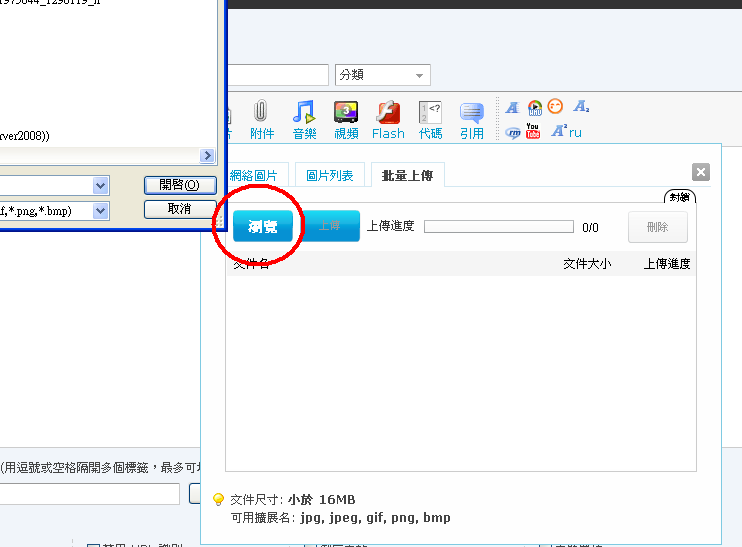The height and width of the screenshot is (547, 742).
Task: Click the 取消 cancel button in file dialog
Action: [x=180, y=209]
